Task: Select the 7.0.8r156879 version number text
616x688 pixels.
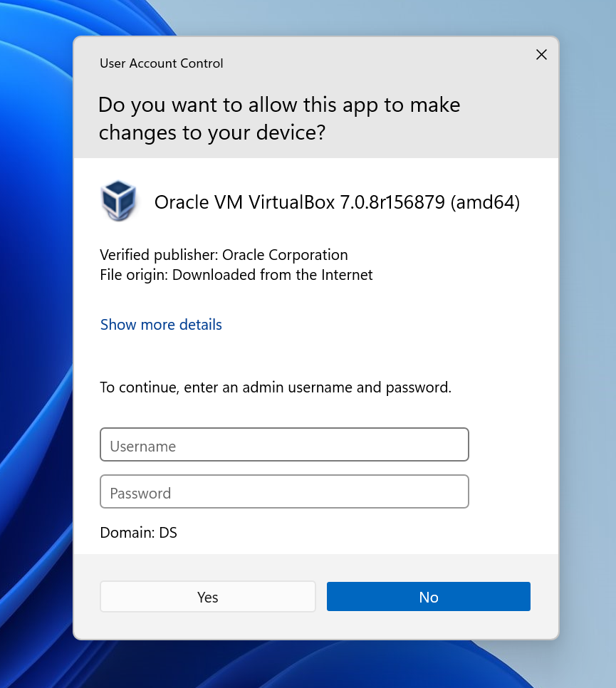Action: pyautogui.click(x=392, y=203)
